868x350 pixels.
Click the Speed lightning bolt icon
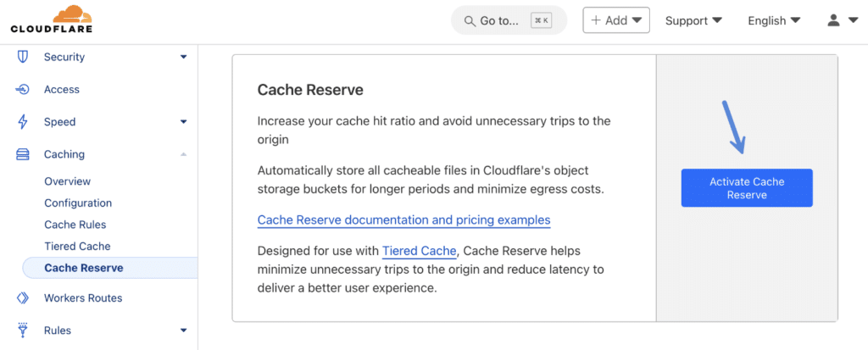[23, 122]
